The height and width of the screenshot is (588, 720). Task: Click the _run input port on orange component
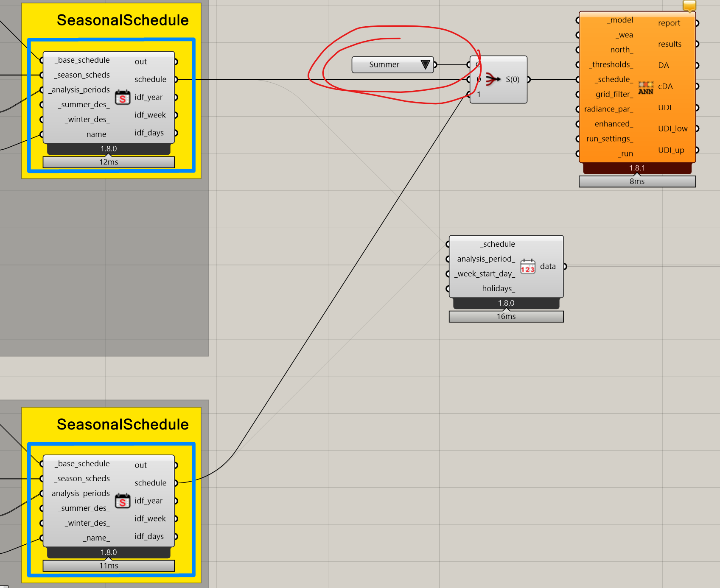pos(578,153)
